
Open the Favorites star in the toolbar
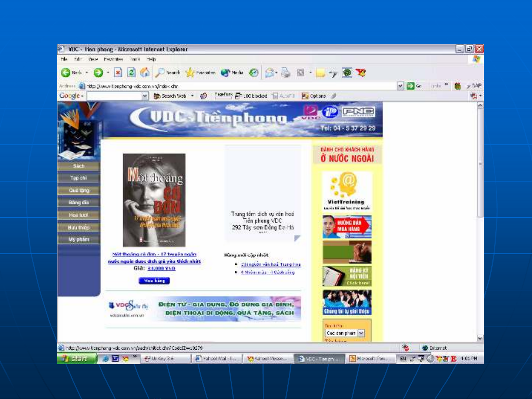[x=190, y=73]
